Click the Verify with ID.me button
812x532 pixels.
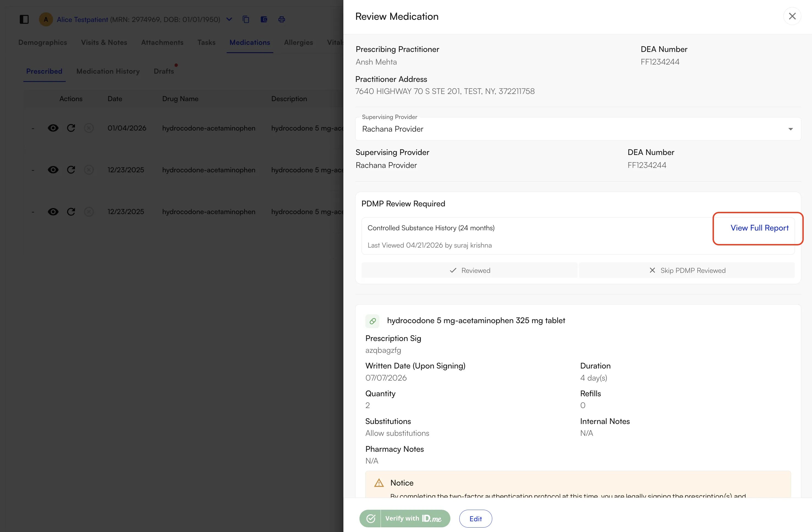[x=405, y=518]
